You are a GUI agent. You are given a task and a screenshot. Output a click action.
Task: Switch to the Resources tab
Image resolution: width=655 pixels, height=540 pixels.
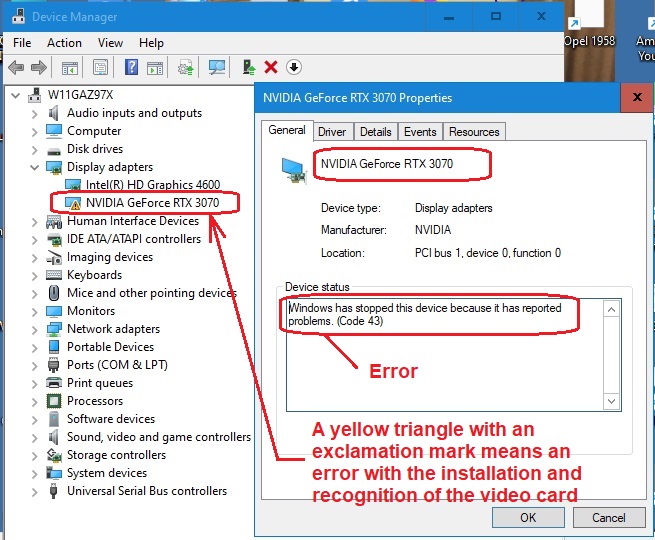[474, 132]
